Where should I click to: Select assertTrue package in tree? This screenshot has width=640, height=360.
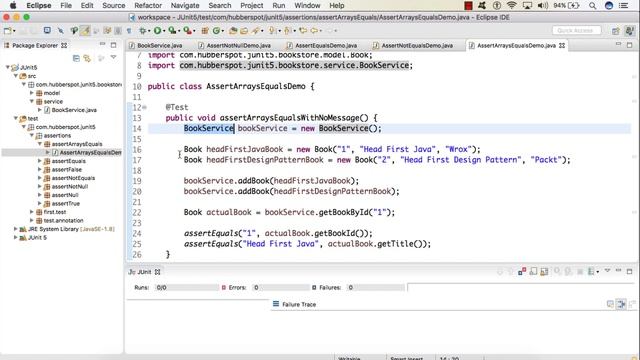click(x=66, y=203)
